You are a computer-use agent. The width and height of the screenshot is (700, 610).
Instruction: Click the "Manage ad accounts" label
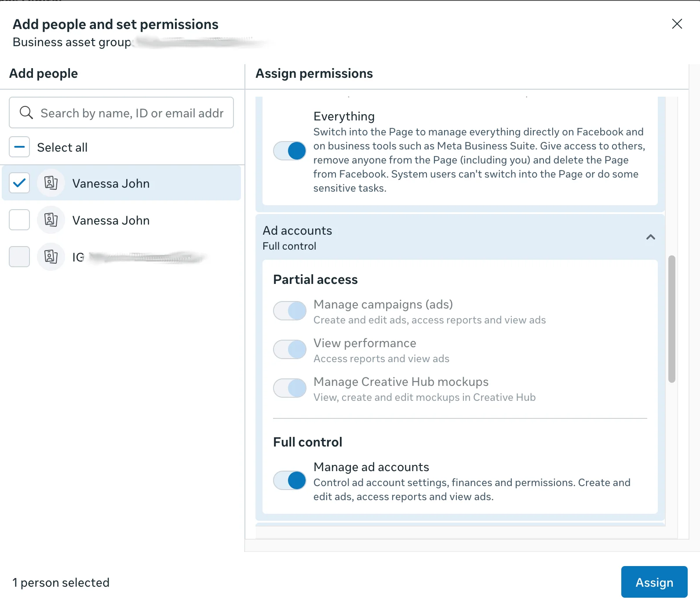click(371, 467)
